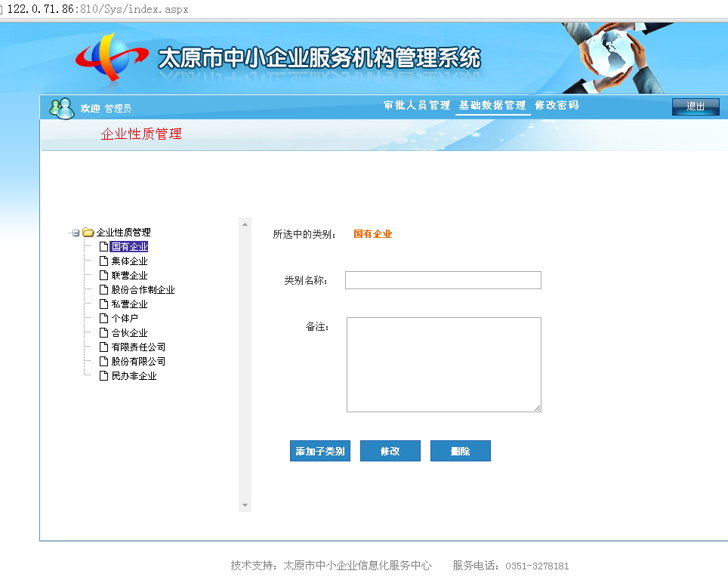
Task: Click the 管理员 username label
Action: coord(118,109)
